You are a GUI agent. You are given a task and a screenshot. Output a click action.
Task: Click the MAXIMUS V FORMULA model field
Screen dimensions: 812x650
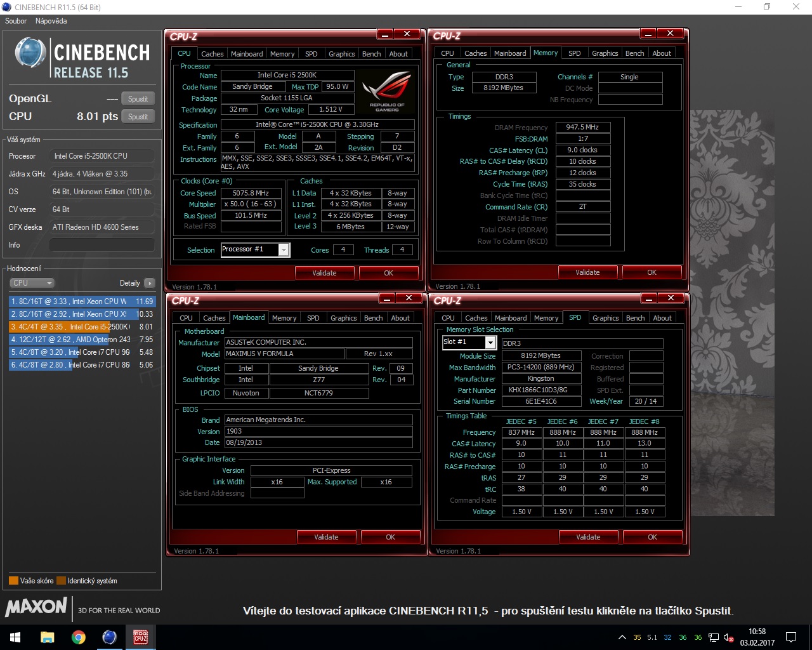(284, 354)
